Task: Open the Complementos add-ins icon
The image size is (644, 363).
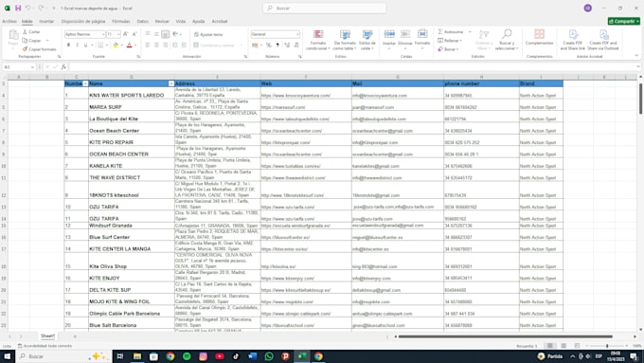Action: coord(539,34)
